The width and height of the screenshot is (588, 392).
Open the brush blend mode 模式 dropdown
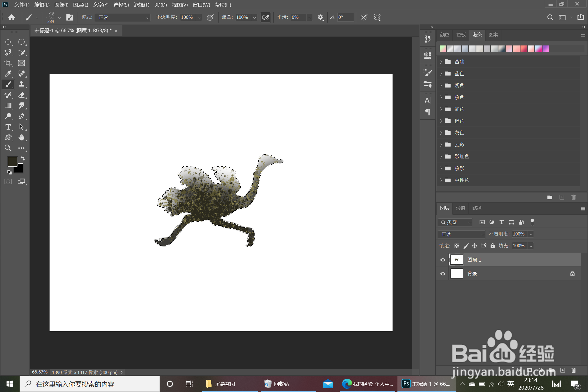click(x=122, y=17)
